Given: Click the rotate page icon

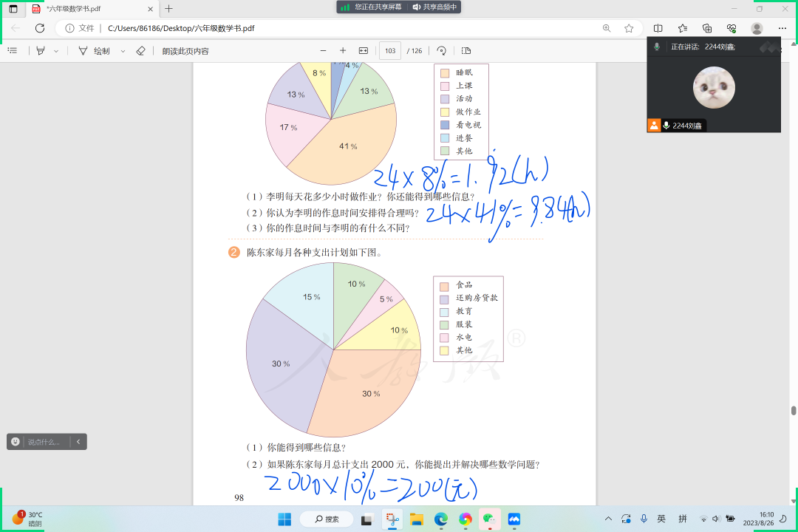Looking at the screenshot, I should coord(441,51).
